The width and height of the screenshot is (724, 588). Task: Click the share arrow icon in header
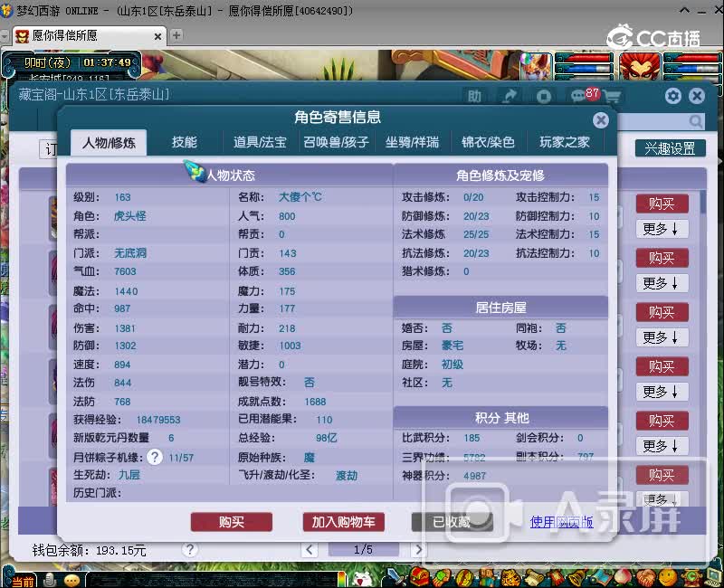[510, 96]
